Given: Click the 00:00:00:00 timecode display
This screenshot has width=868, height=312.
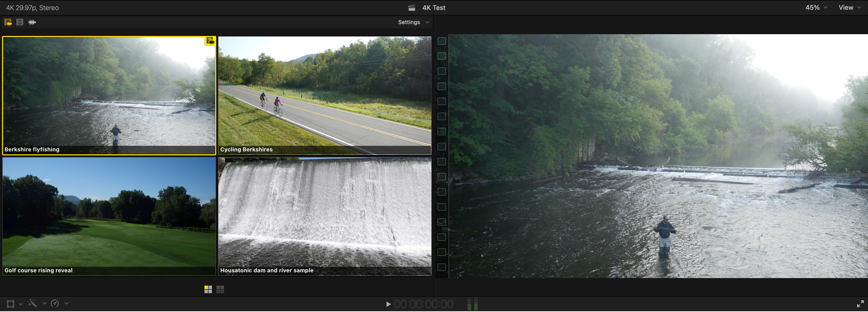Looking at the screenshot, I should click(423, 304).
